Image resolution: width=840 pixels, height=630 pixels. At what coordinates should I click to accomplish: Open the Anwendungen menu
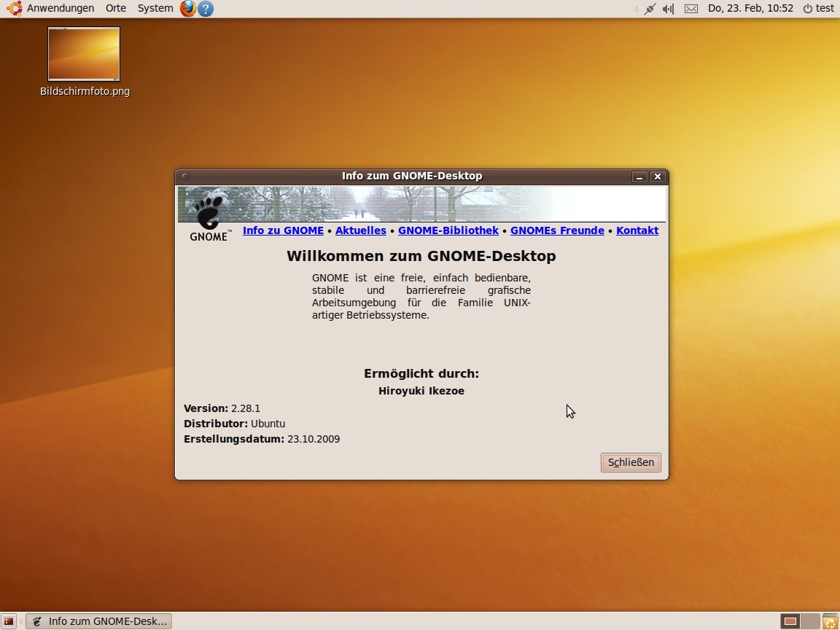(60, 8)
